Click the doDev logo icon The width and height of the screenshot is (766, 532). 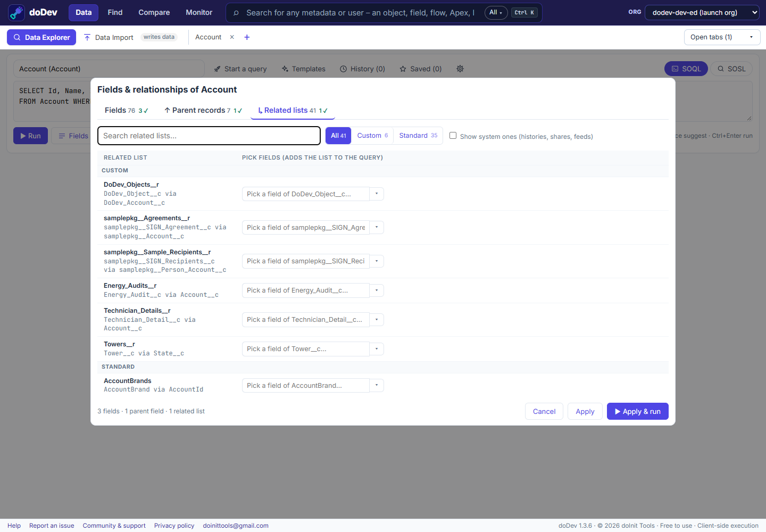[x=16, y=12]
